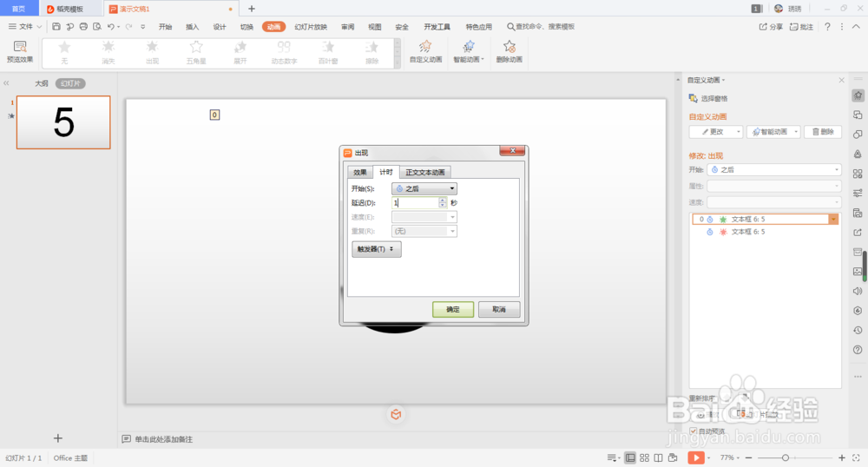
Task: Click the sliders settings icon in right sidebar
Action: pyautogui.click(x=858, y=193)
